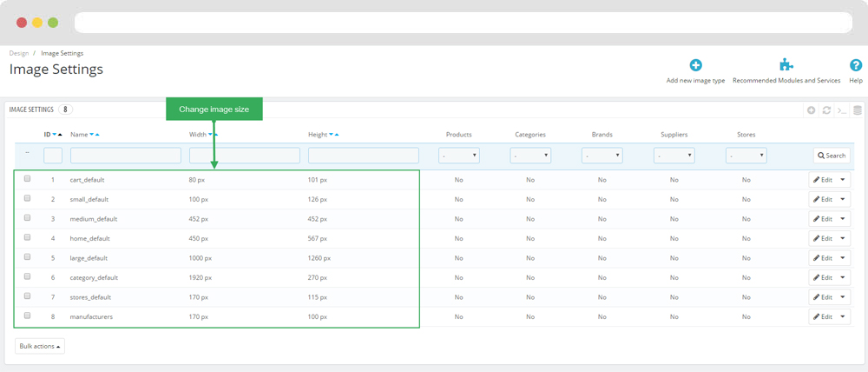This screenshot has height=372, width=868.
Task: Open the Help question mark icon
Action: tap(855, 65)
